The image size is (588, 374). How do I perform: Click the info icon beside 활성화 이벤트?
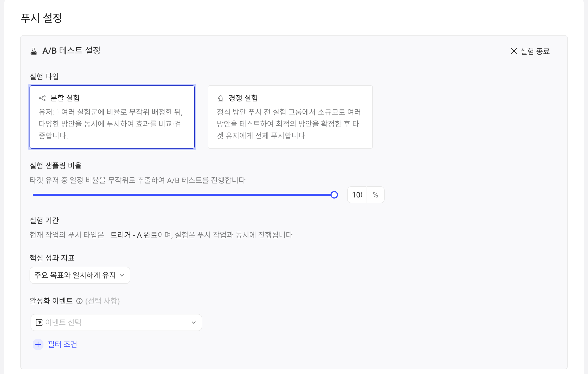tap(79, 301)
